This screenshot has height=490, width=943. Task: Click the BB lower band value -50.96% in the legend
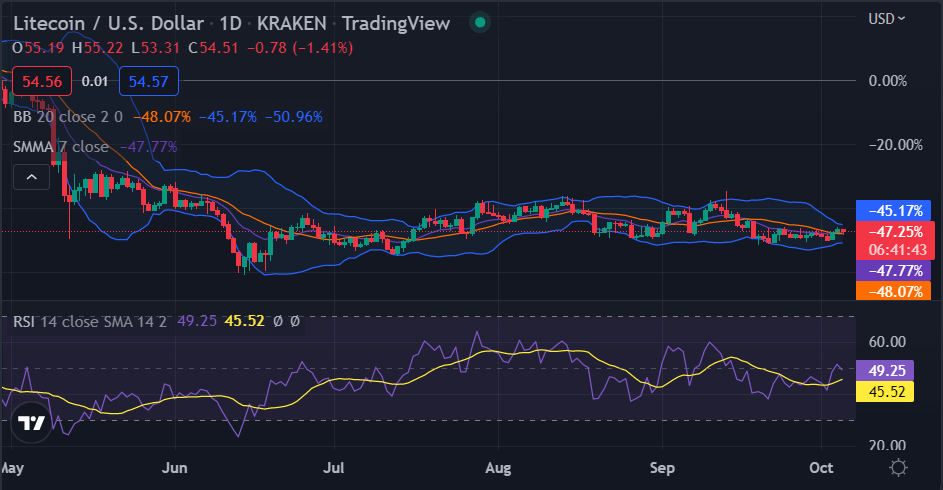coord(294,117)
